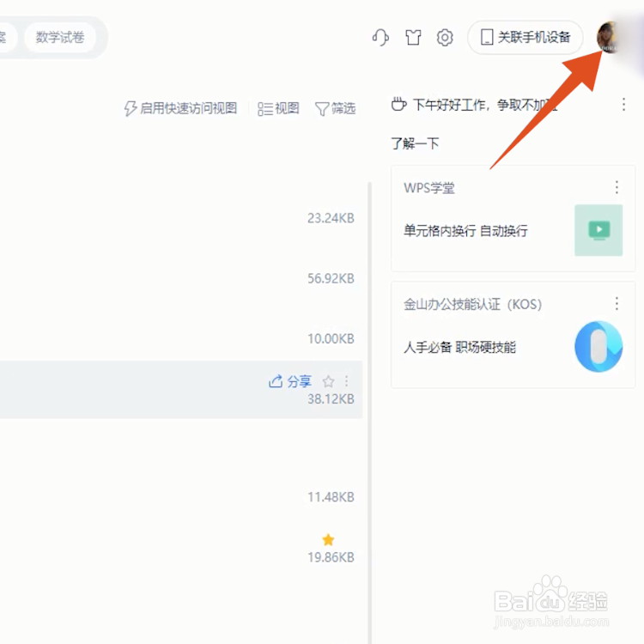Open the 视图 view options
The width and height of the screenshot is (644, 644).
(278, 108)
